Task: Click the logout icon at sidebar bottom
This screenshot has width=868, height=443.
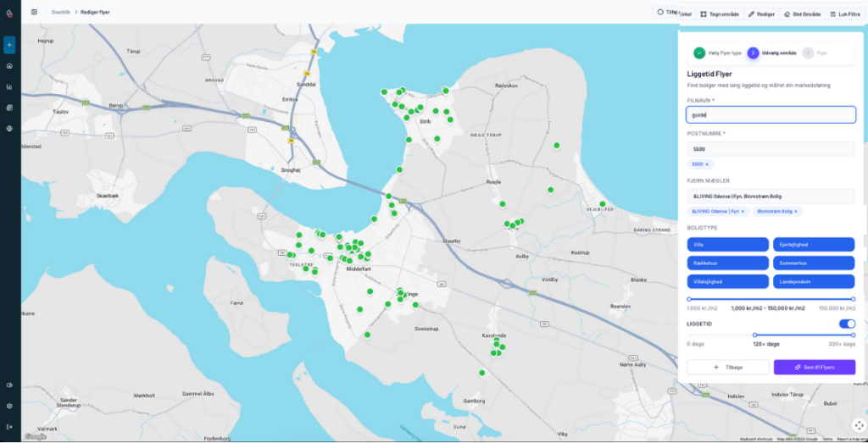Action: [x=9, y=426]
